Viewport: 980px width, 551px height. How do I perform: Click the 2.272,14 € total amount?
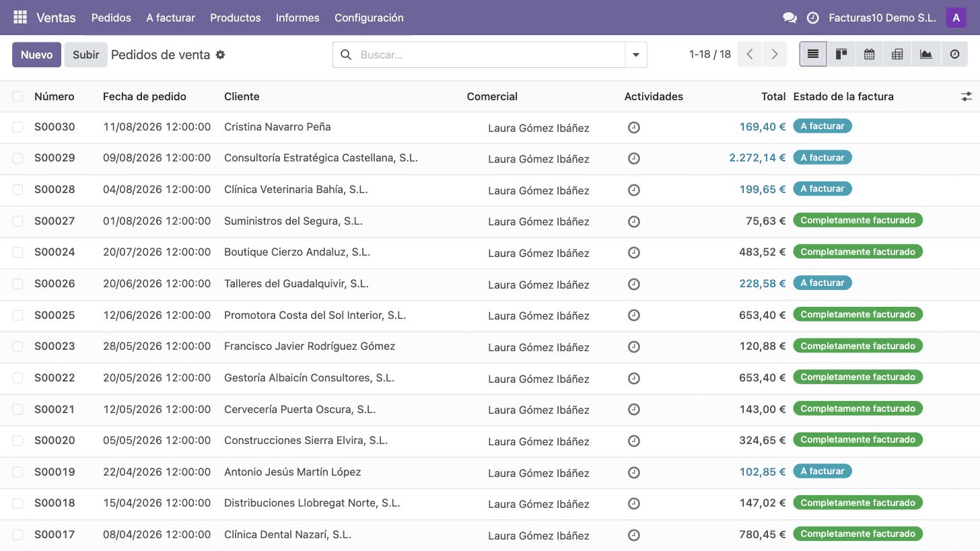pyautogui.click(x=757, y=157)
